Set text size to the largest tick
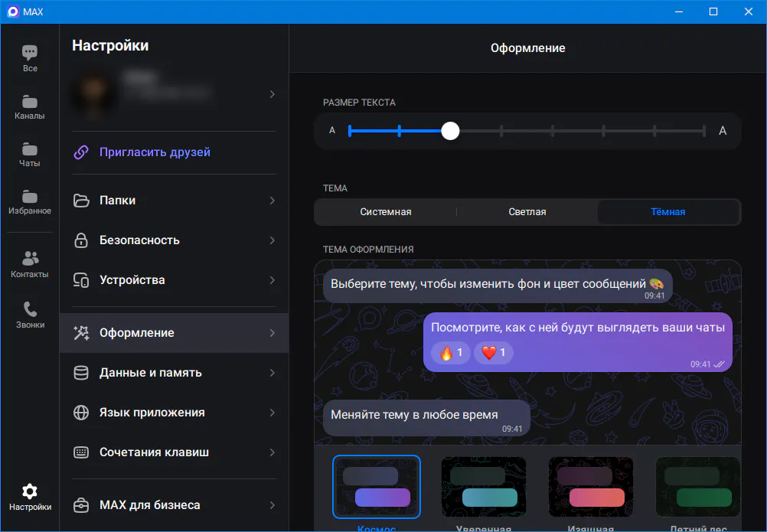The height and width of the screenshot is (532, 767). pyautogui.click(x=704, y=131)
